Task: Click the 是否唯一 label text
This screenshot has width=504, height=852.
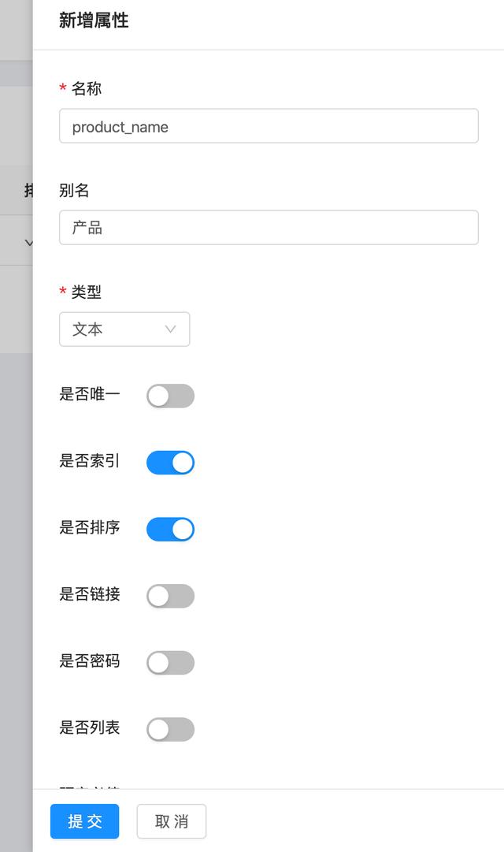Action: click(90, 394)
